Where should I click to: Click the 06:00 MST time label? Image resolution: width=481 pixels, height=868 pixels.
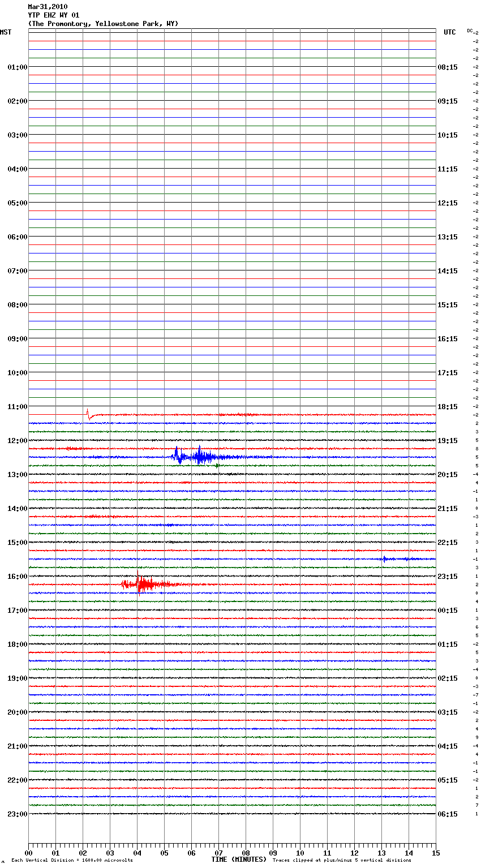click(x=18, y=237)
